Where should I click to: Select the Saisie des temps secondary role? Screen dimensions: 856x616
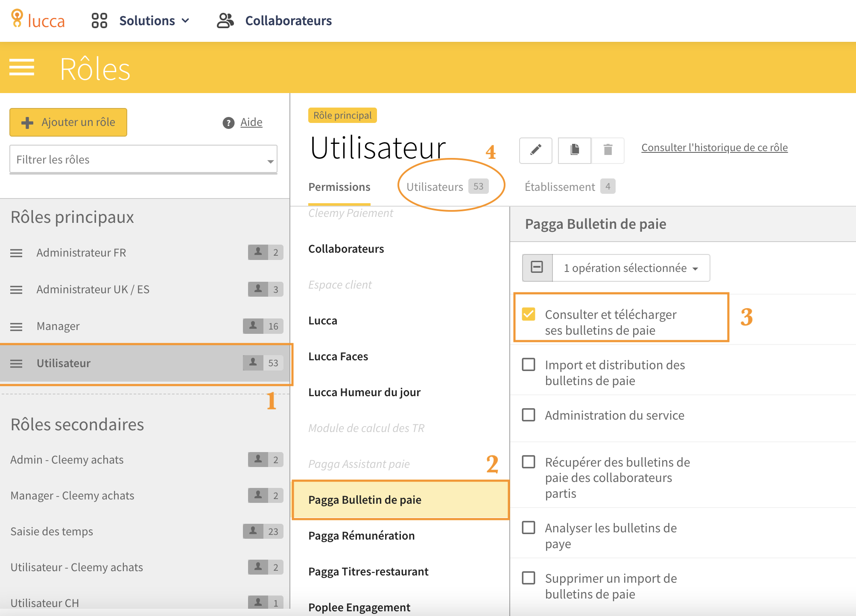pos(145,531)
